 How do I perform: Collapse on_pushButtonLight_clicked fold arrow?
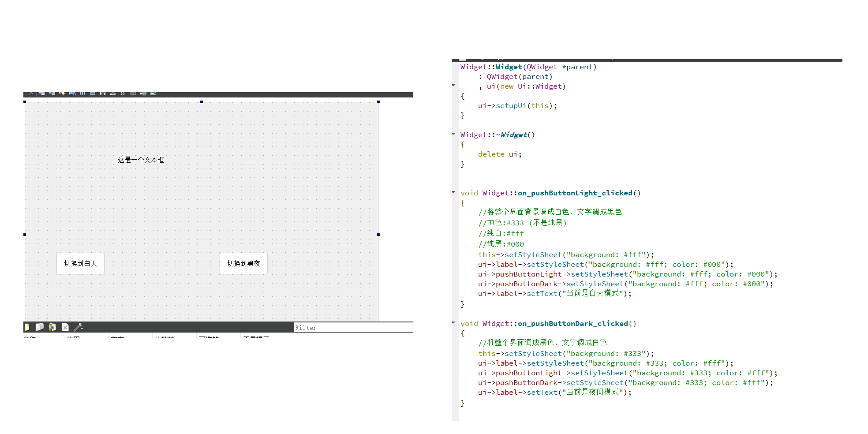[x=453, y=192]
